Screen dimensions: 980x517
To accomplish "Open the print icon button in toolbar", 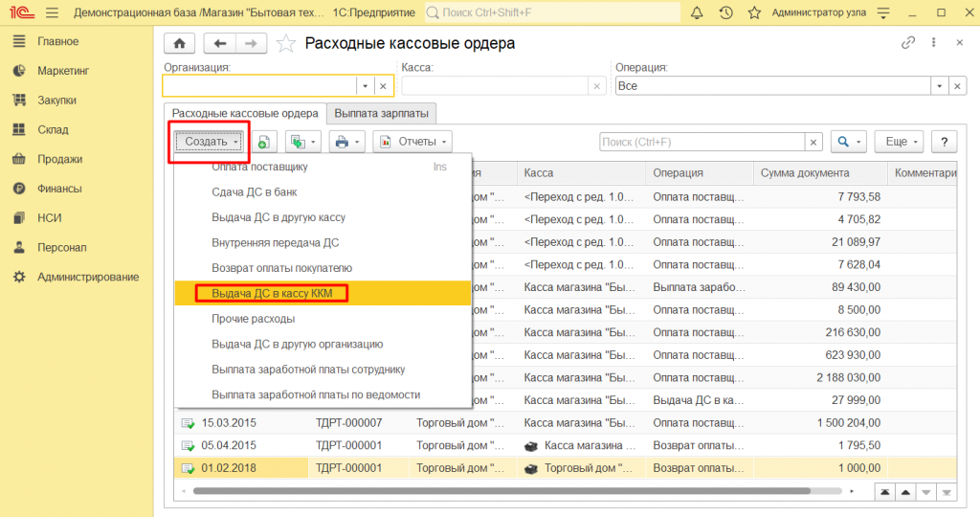I will (x=346, y=142).
